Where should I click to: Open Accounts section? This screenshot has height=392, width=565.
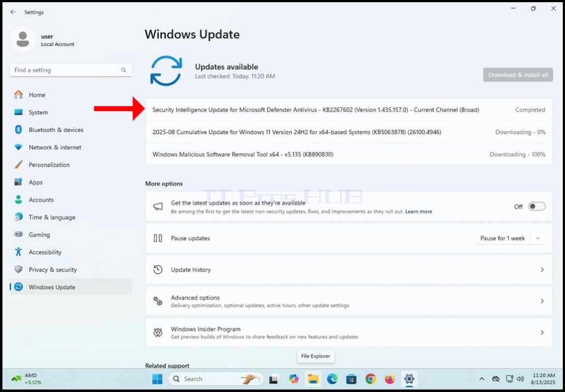click(x=71, y=200)
